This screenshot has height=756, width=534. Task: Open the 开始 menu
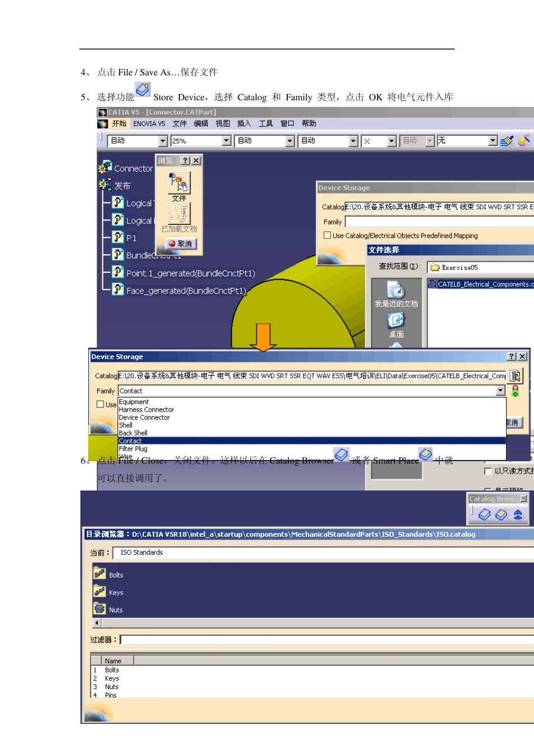tap(119, 124)
